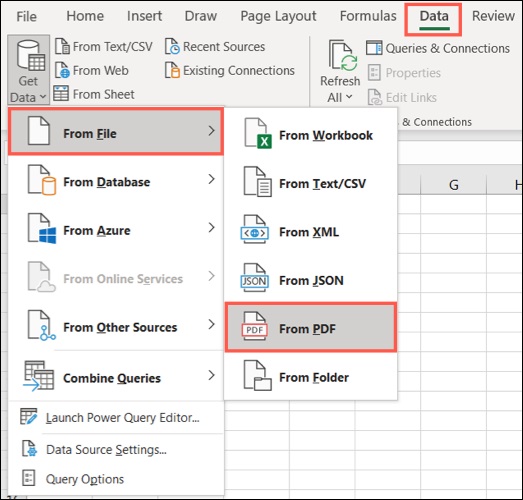The height and width of the screenshot is (500, 523).
Task: Switch to the Home ribbon tab
Action: coord(85,16)
